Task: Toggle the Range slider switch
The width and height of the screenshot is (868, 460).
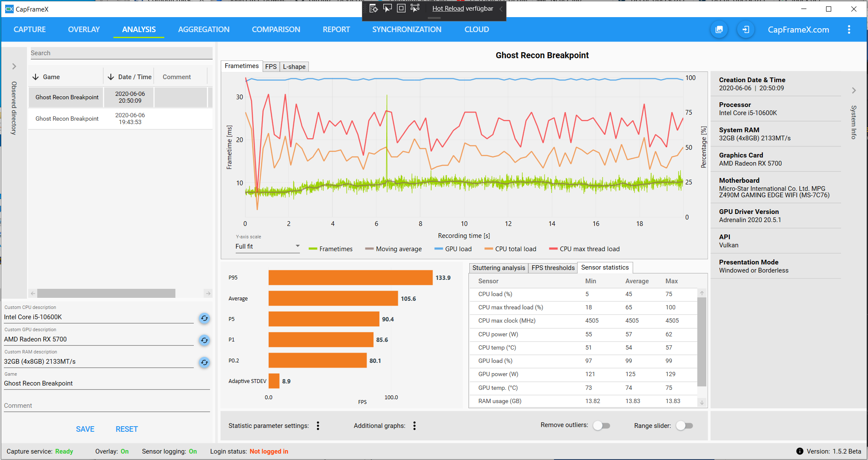Action: pyautogui.click(x=684, y=425)
